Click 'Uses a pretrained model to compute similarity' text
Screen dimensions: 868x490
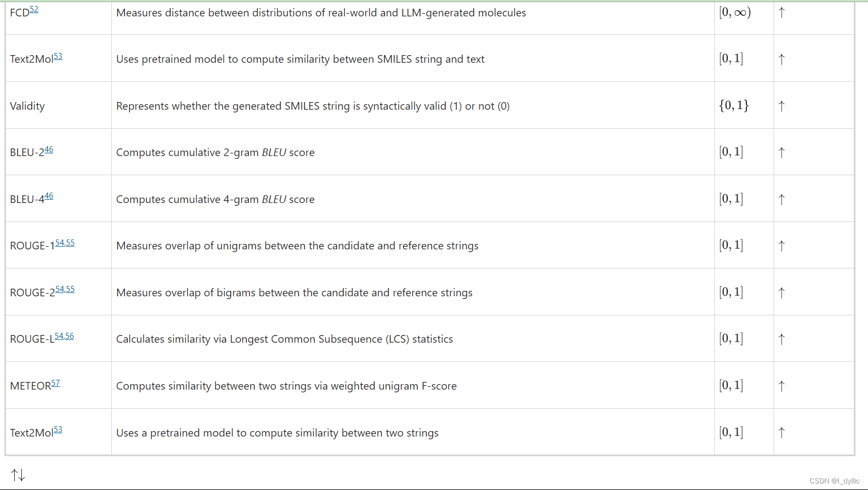pos(277,433)
